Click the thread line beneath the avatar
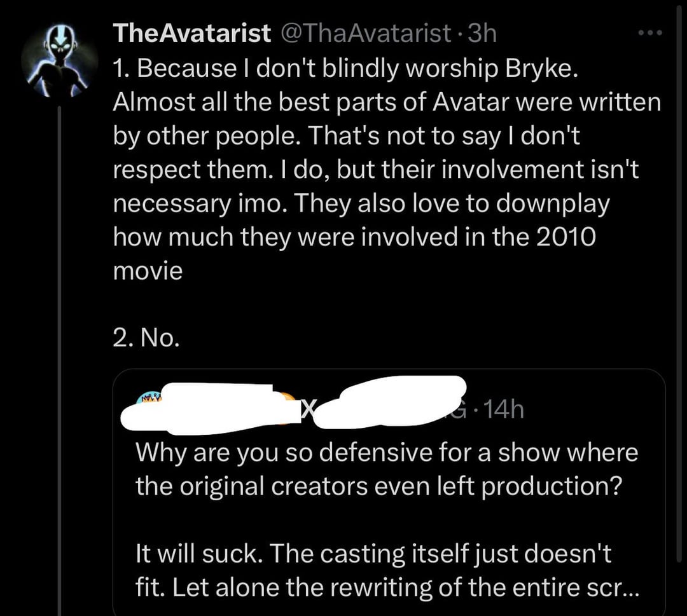This screenshot has height=616, width=687. tap(59, 359)
